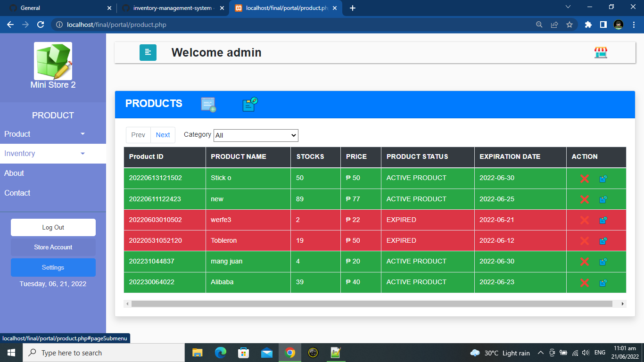Expand the Inventory sidebar submenu
The height and width of the screenshot is (362, 644).
[x=53, y=154]
